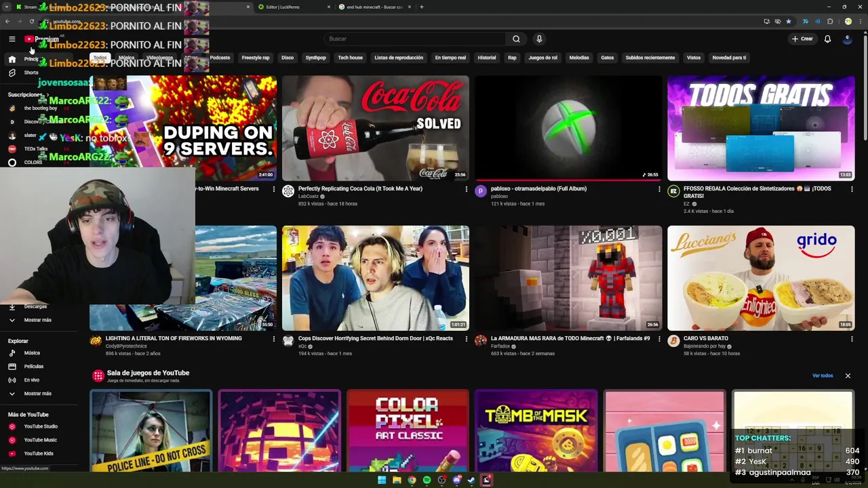Screen dimensions: 868x488
Task: Open the pabloxo album video thumbnail
Action: click(568, 128)
